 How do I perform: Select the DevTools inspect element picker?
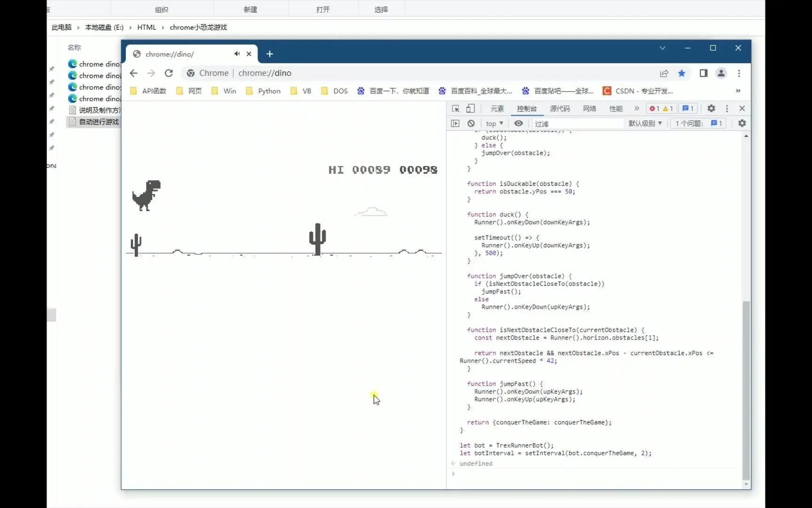point(455,109)
